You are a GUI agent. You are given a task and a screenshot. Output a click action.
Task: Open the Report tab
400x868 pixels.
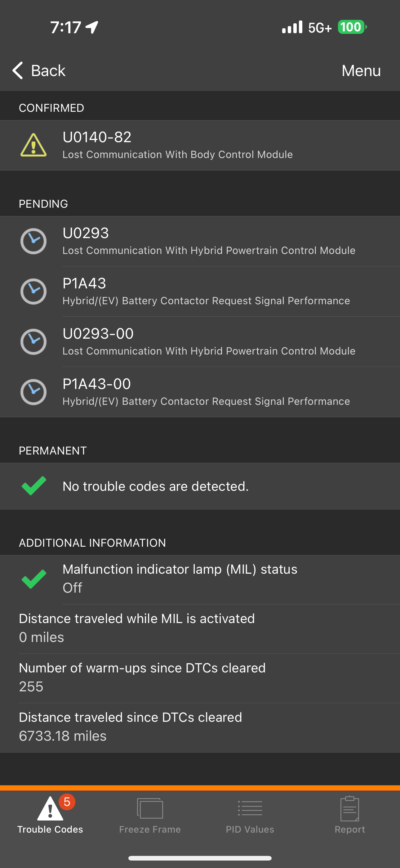tap(349, 814)
